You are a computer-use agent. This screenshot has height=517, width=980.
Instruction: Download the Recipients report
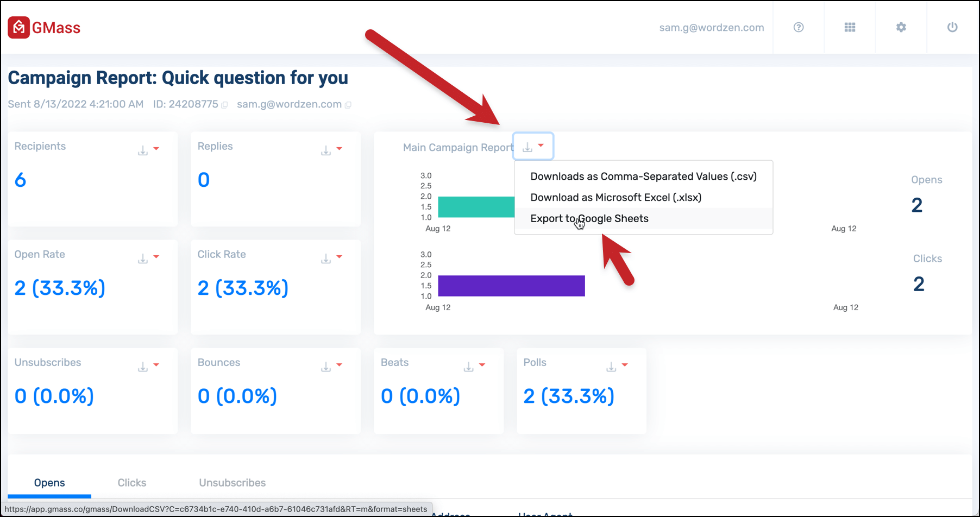pyautogui.click(x=143, y=150)
